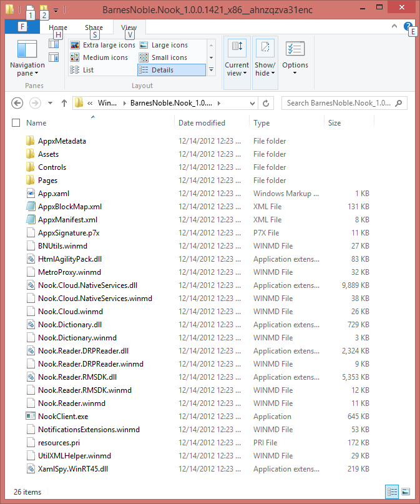Select the Assets folder

click(x=48, y=154)
